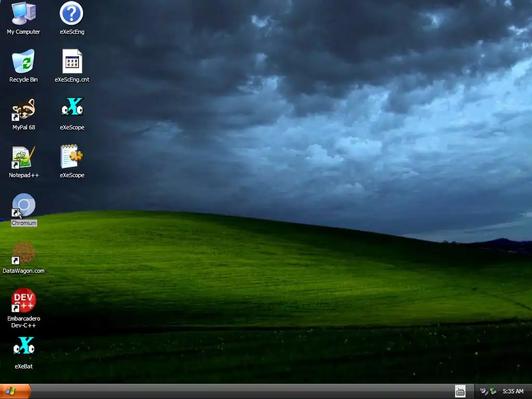This screenshot has width=532, height=399.
Task: Click the 5:35 AM taskbar clock
Action: click(513, 391)
